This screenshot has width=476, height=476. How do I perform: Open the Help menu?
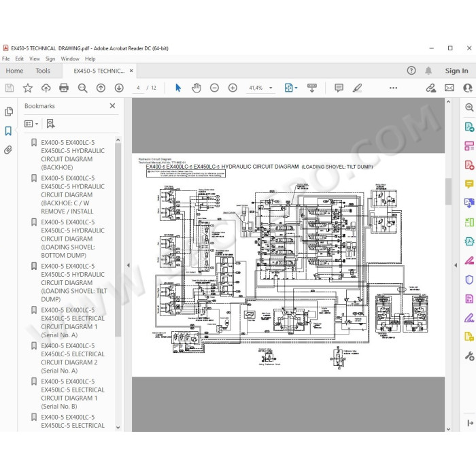[90, 59]
